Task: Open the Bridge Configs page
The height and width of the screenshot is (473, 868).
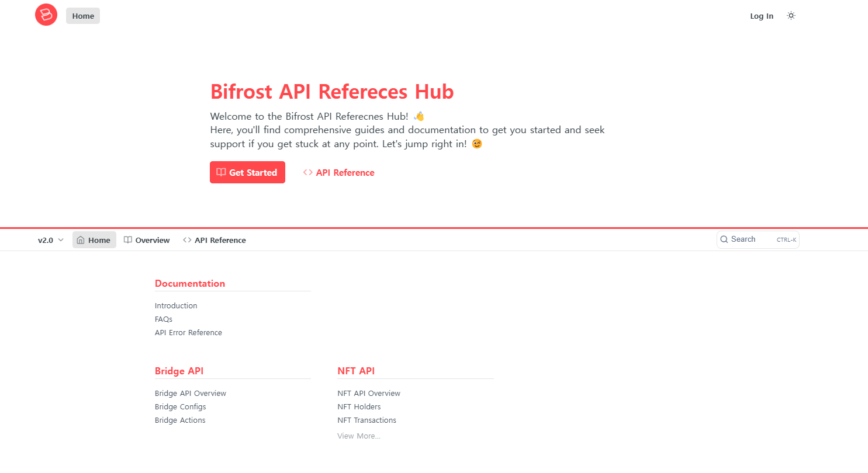Action: point(181,407)
